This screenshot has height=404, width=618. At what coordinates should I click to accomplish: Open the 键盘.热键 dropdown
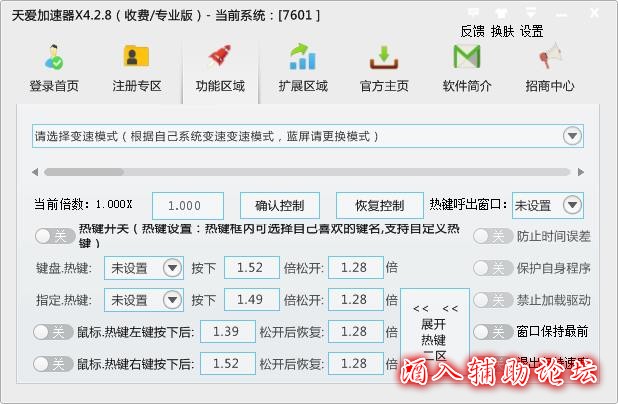(x=144, y=268)
